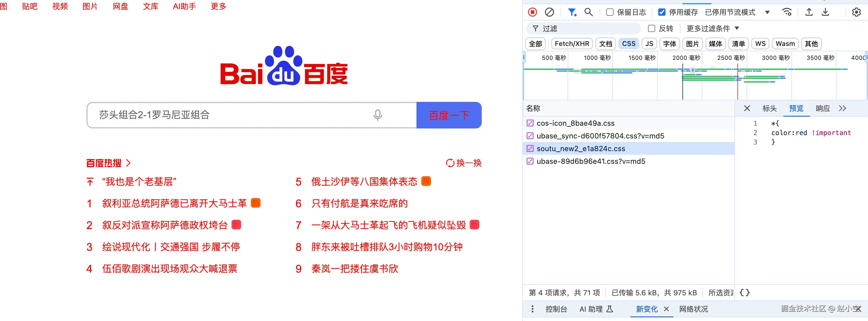Open drawer three-dot menu
The height and width of the screenshot is (321, 868).
[533, 309]
